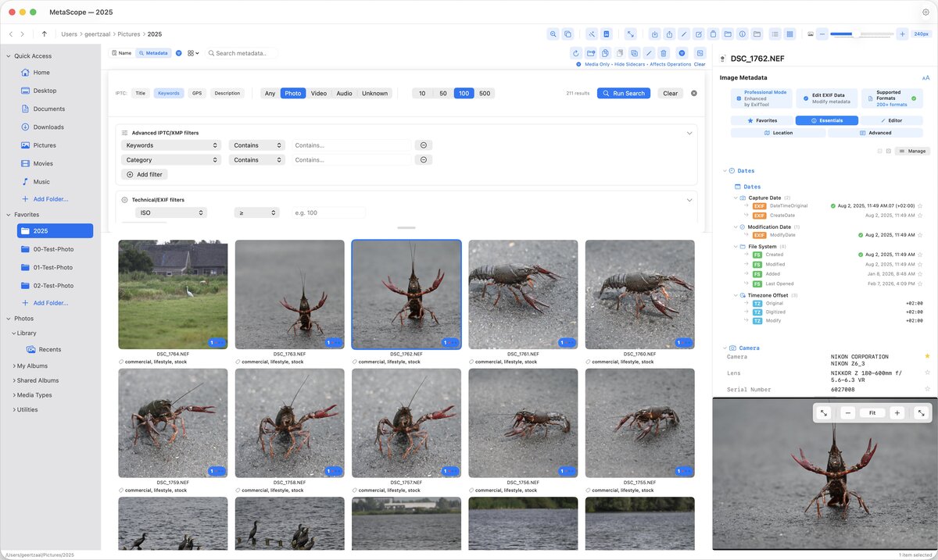Open the zoom/magnify tool top right
Screen dimensions: 938x560
point(553,34)
